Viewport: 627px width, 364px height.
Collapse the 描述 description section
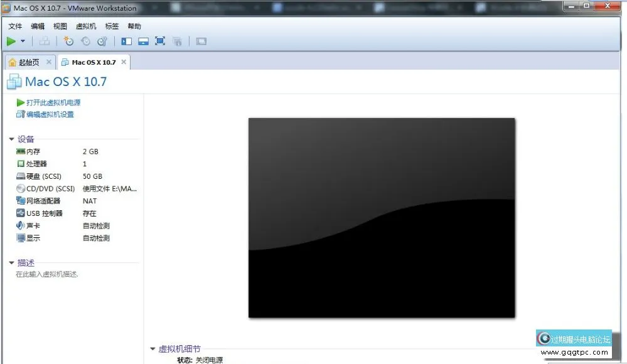[11, 262]
